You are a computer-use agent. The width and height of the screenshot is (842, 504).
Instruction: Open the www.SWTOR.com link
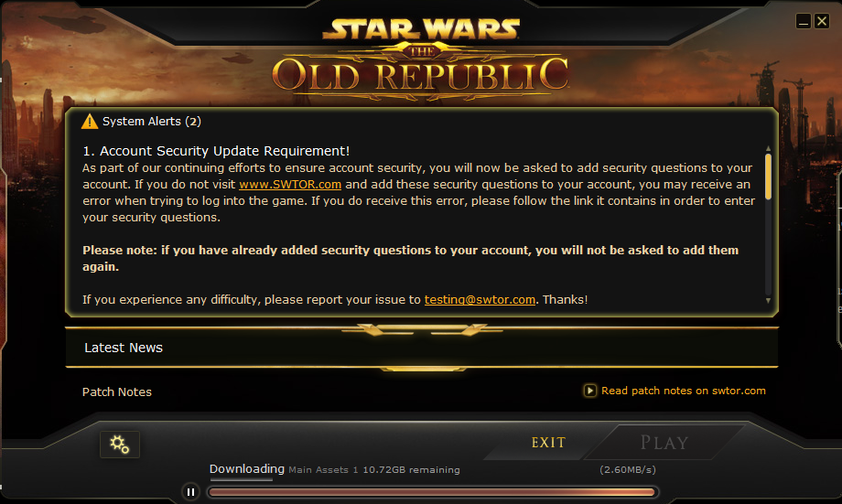[290, 184]
